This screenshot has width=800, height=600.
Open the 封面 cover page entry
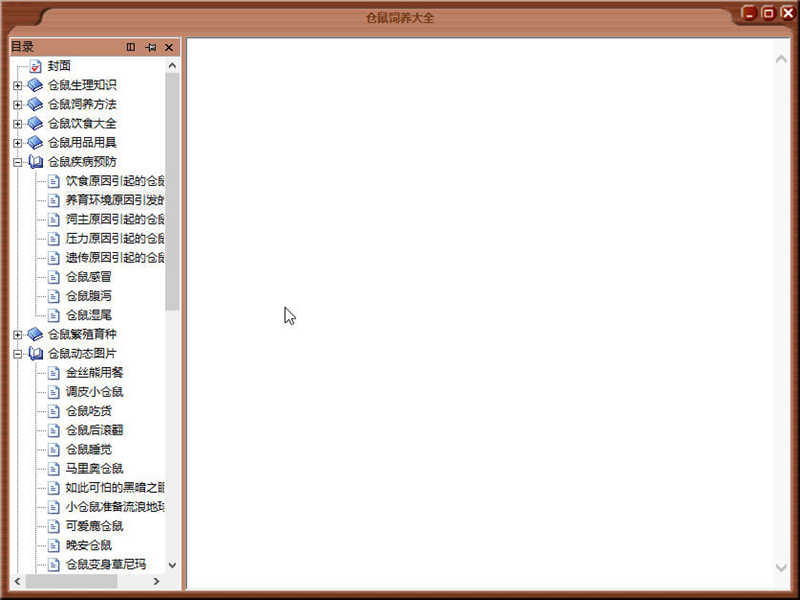(x=59, y=66)
